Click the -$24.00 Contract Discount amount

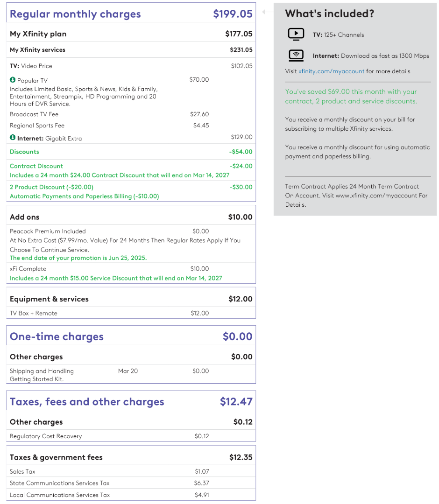click(x=241, y=166)
